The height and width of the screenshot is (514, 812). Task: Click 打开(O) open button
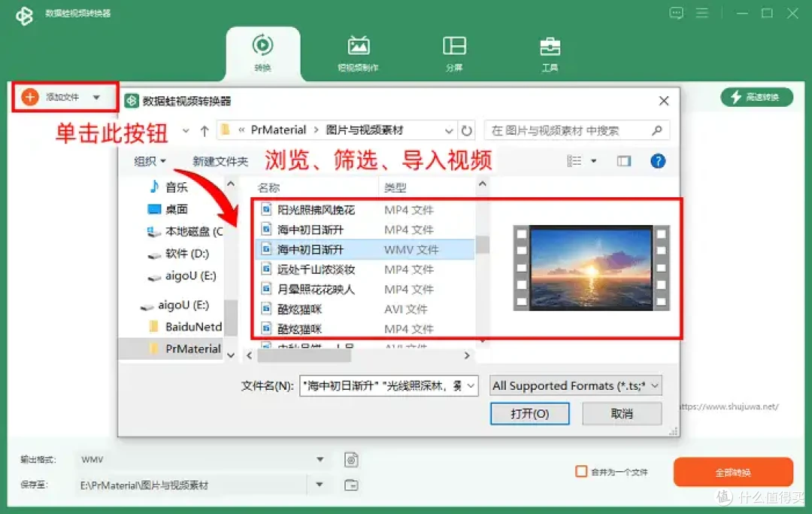click(530, 413)
